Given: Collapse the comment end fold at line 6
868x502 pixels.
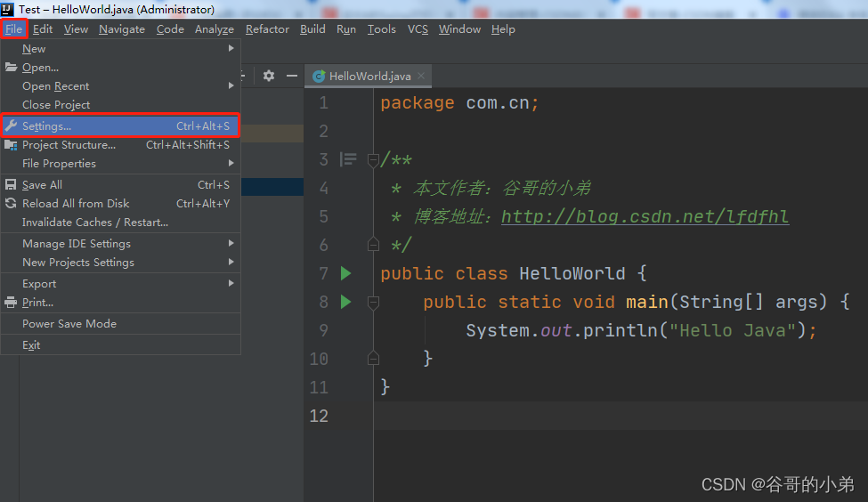Looking at the screenshot, I should coord(373,244).
